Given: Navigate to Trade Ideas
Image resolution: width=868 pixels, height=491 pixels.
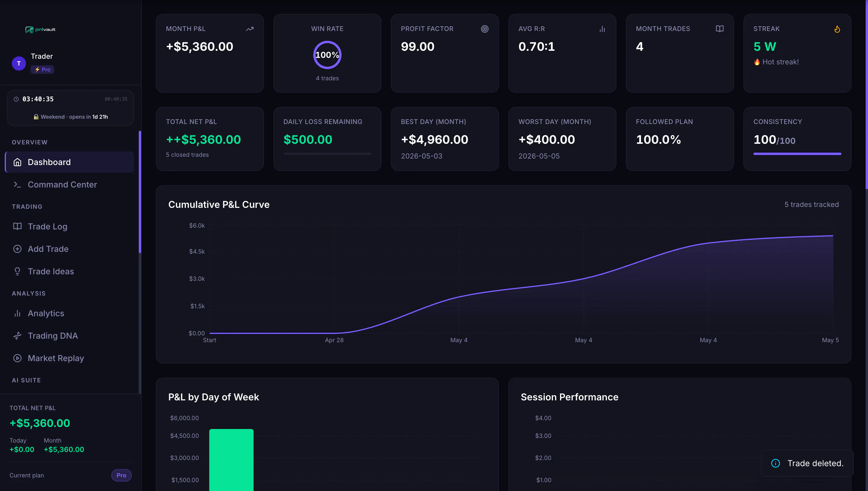Looking at the screenshot, I should tap(70, 271).
